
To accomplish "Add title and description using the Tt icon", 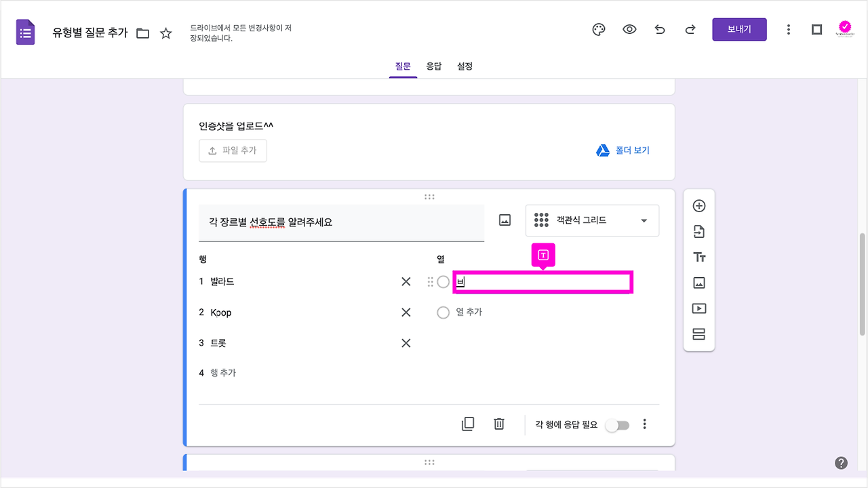I will click(699, 257).
